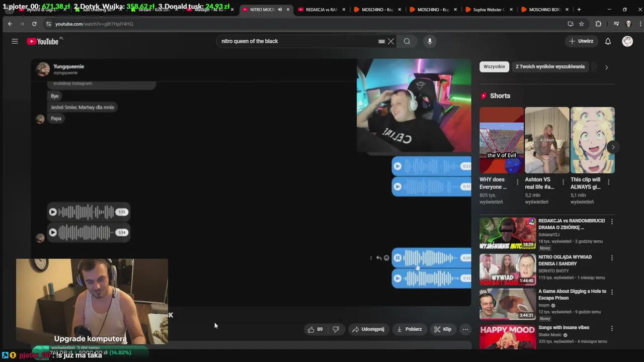
Task: Open the SERHITO SHOTY channel name
Action: [553, 271]
